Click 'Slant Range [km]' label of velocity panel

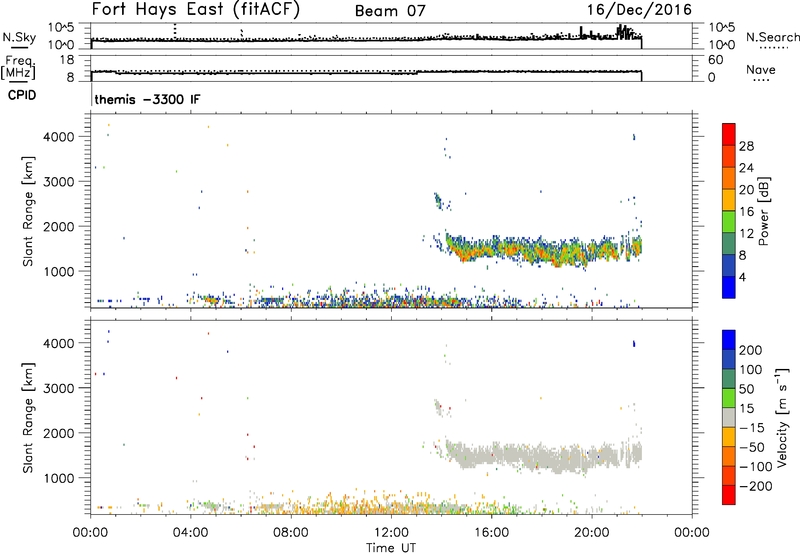(28, 418)
